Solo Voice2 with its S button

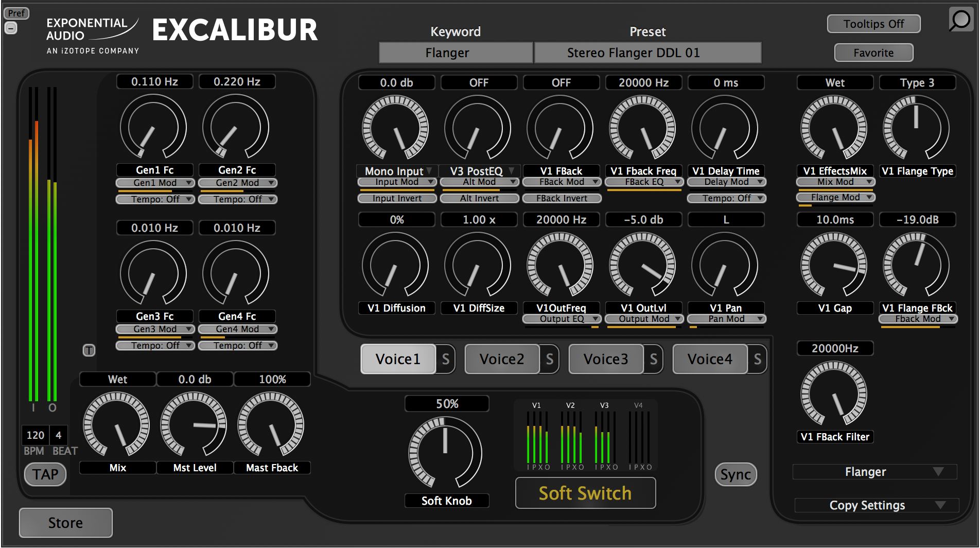[x=550, y=359]
